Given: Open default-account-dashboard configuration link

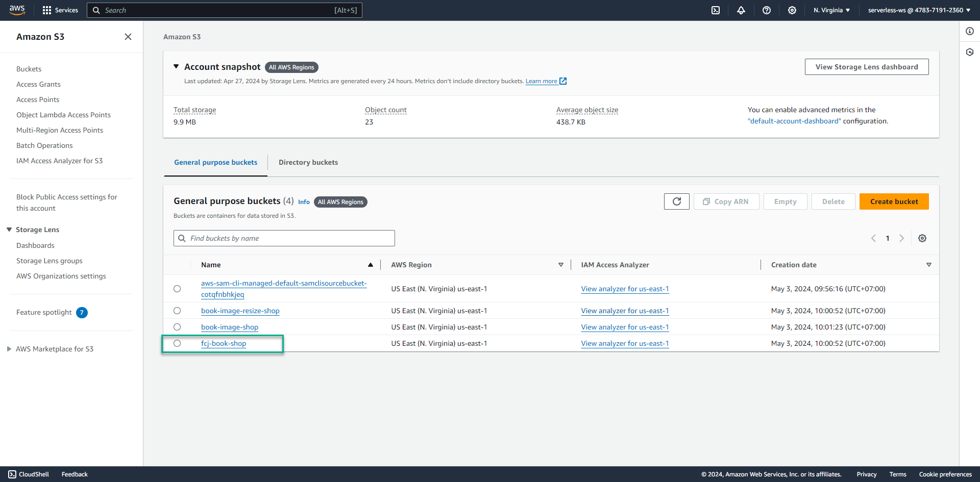Looking at the screenshot, I should [795, 121].
